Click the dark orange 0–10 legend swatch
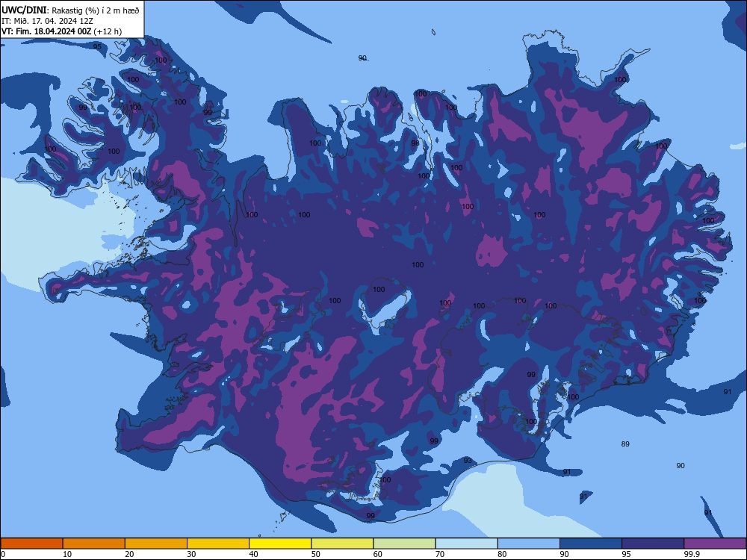The width and height of the screenshot is (747, 560). tap(31, 544)
